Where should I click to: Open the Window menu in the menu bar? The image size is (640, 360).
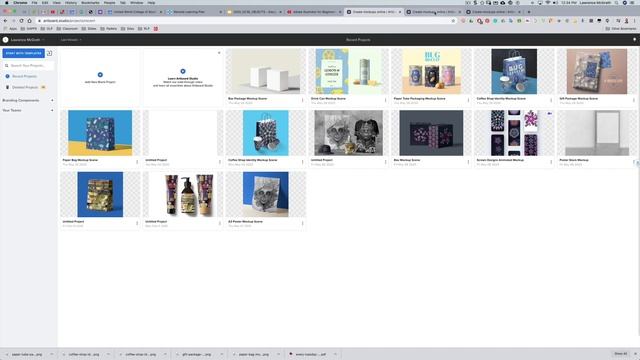click(137, 2)
